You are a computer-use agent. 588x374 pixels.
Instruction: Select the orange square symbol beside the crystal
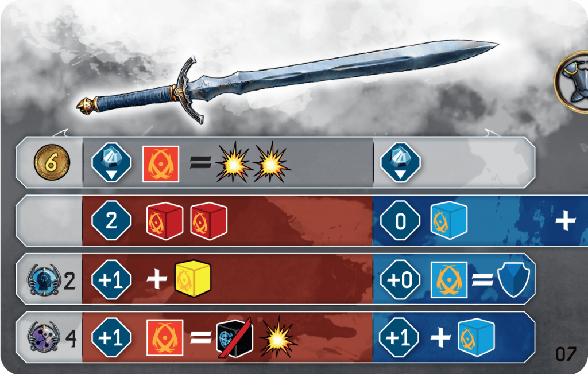(x=161, y=163)
